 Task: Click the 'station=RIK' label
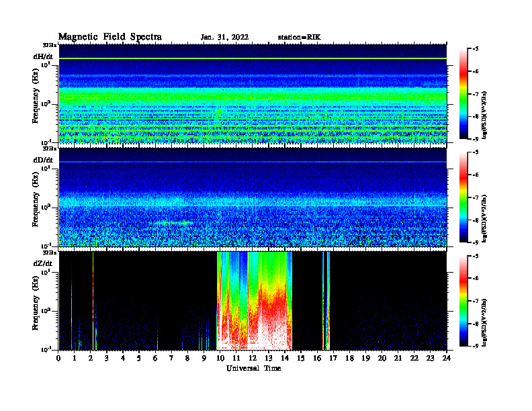click(x=299, y=38)
